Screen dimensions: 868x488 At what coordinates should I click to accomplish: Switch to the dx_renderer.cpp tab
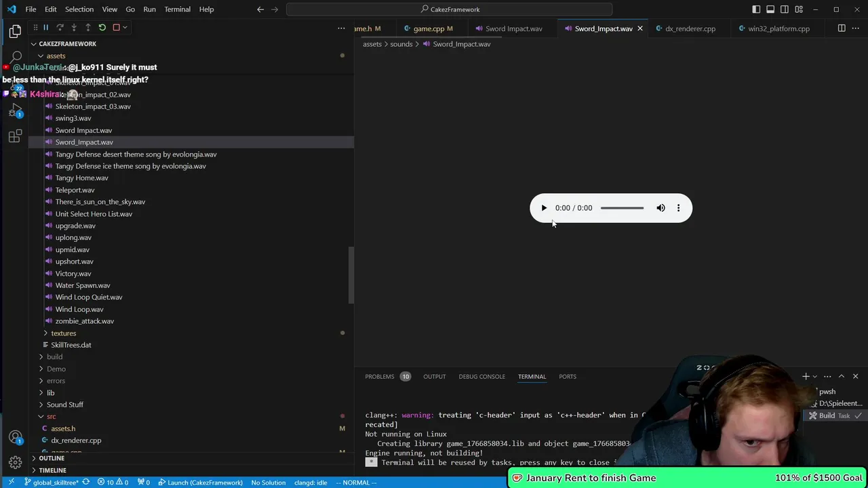[x=690, y=28]
